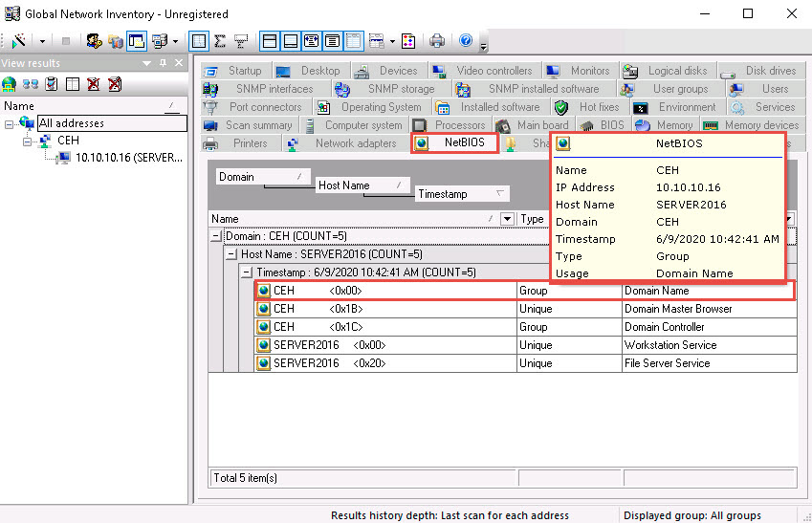This screenshot has height=523, width=812.
Task: Sort by the Type column header
Action: 533,219
